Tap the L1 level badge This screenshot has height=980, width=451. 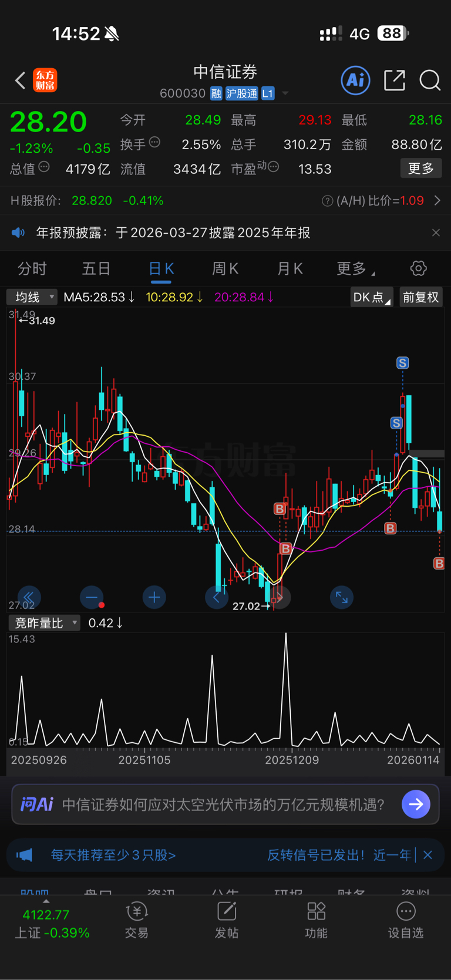(268, 93)
